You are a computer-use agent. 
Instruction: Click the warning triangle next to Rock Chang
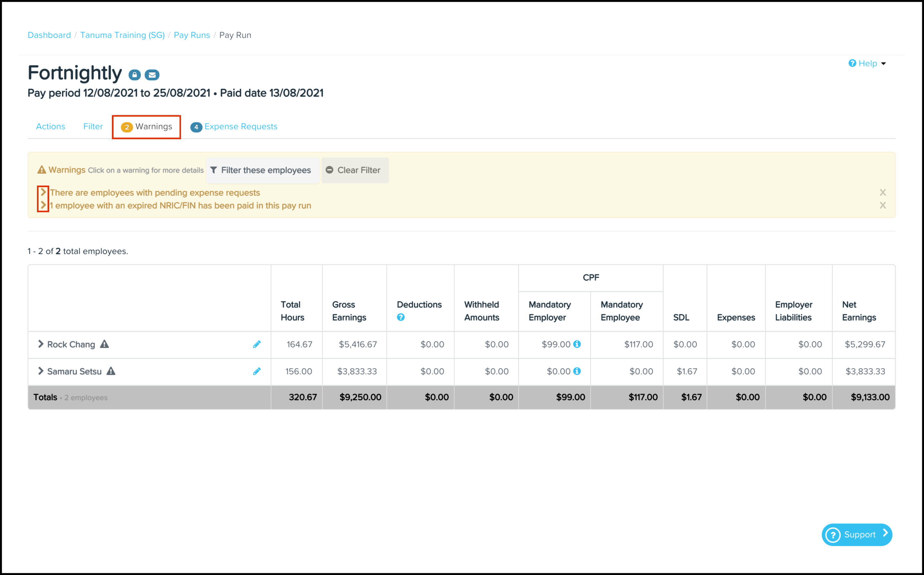click(104, 344)
